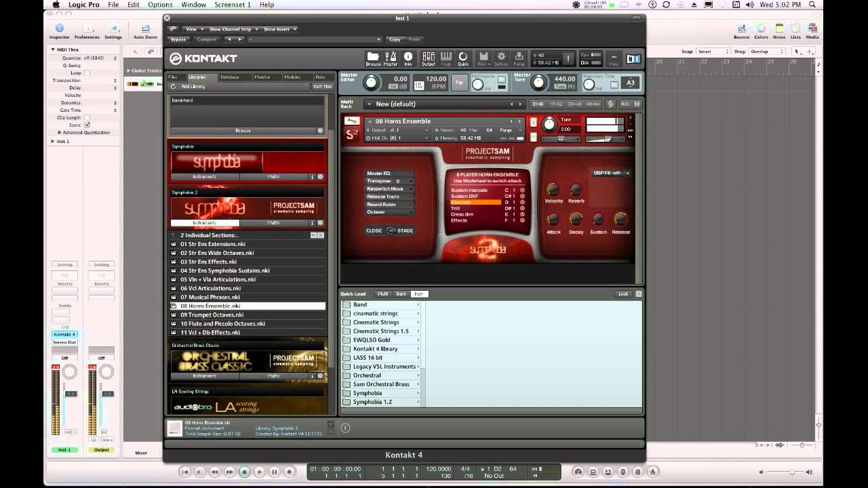Expand Advanced Quantization disclosure triangle
The image size is (868, 488).
coord(60,132)
